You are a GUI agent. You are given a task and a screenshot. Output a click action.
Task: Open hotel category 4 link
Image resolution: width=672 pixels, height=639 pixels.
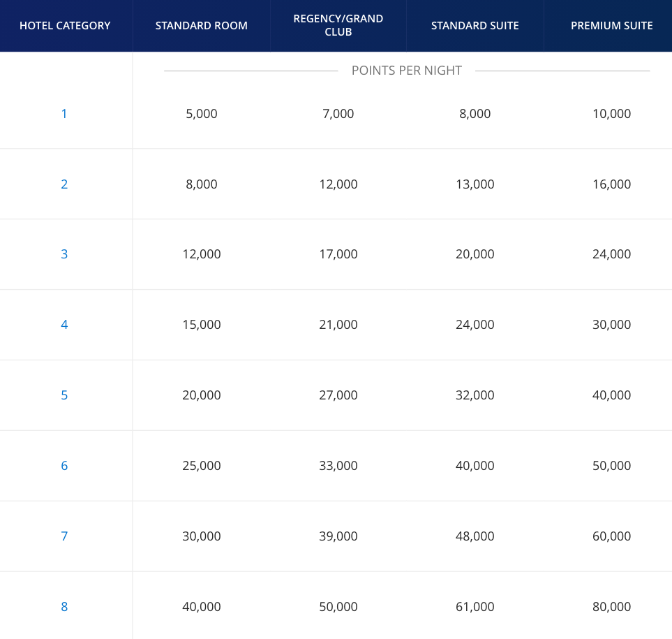[64, 325]
